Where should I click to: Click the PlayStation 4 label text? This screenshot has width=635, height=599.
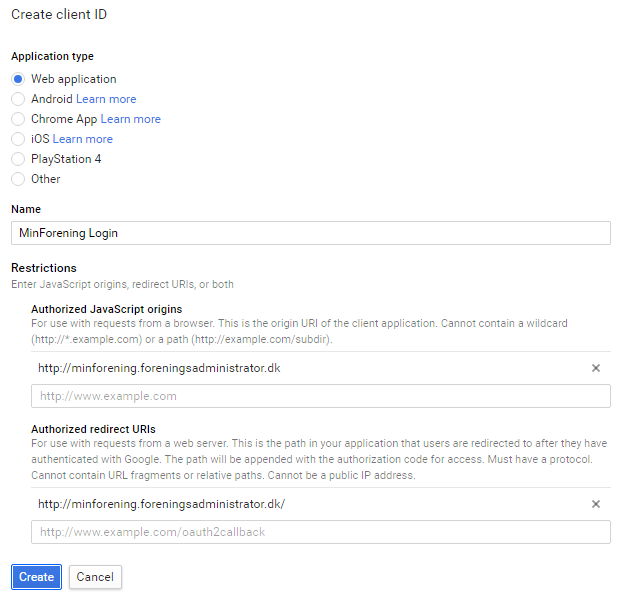[x=66, y=159]
